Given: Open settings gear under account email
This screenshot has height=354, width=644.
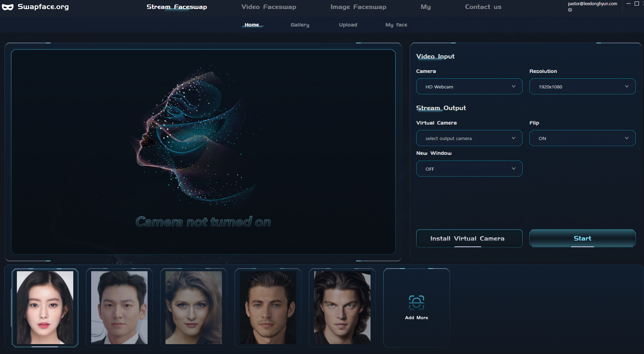Looking at the screenshot, I should 570,10.
